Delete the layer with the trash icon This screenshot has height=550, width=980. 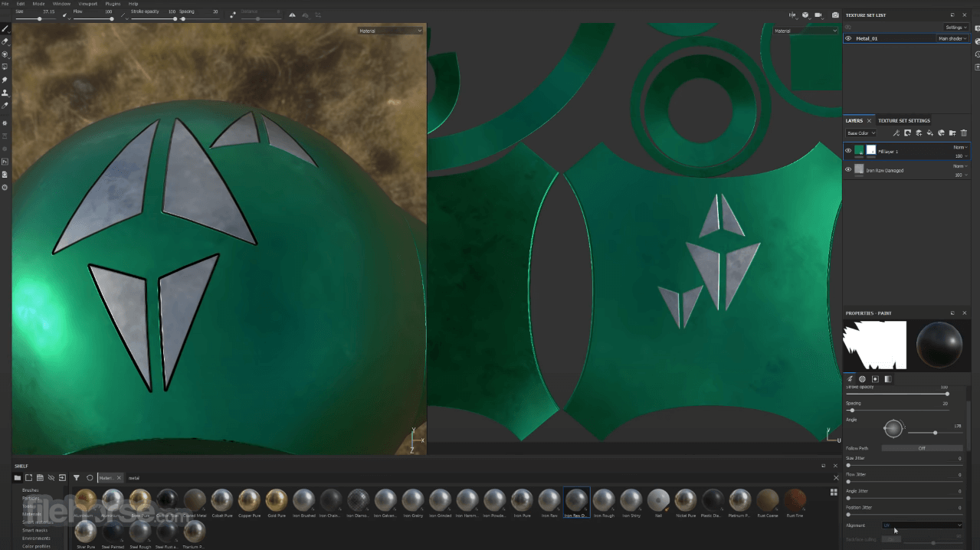point(964,133)
